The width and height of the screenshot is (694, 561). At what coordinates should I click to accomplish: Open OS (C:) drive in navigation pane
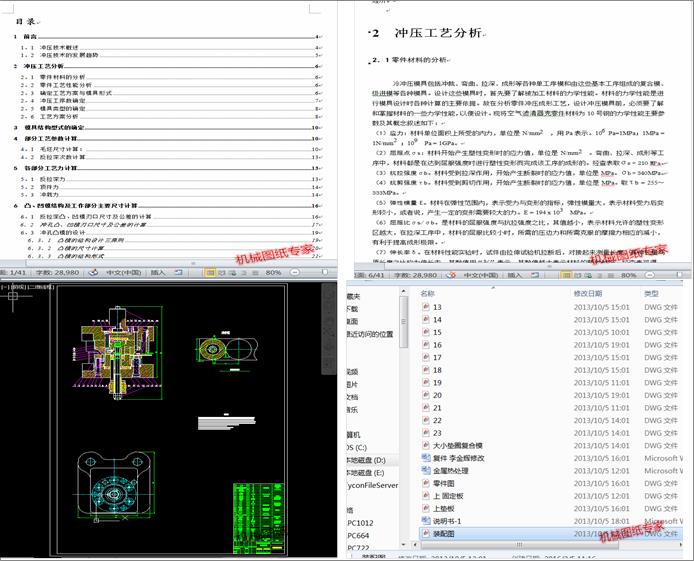coord(358,448)
